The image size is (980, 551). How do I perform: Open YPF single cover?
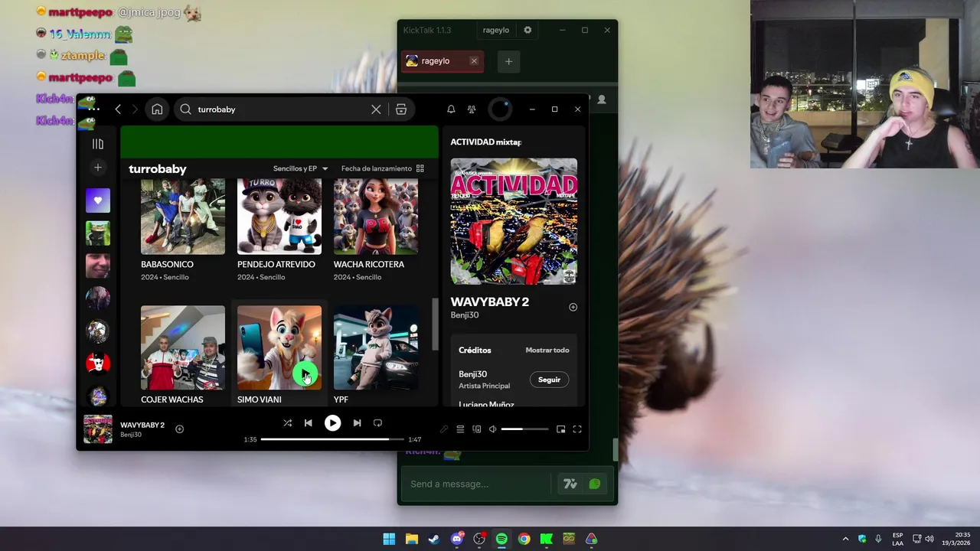pos(376,347)
